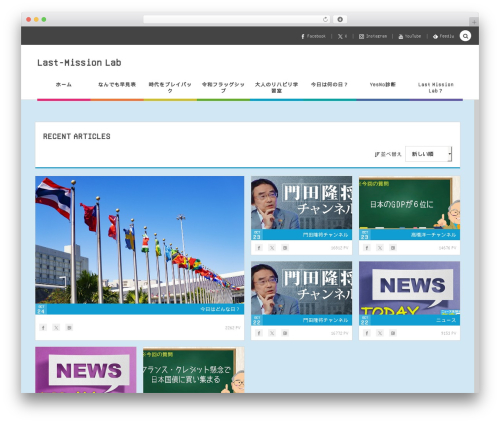
Task: Click the PV count on the ニュース card
Action: tap(448, 333)
